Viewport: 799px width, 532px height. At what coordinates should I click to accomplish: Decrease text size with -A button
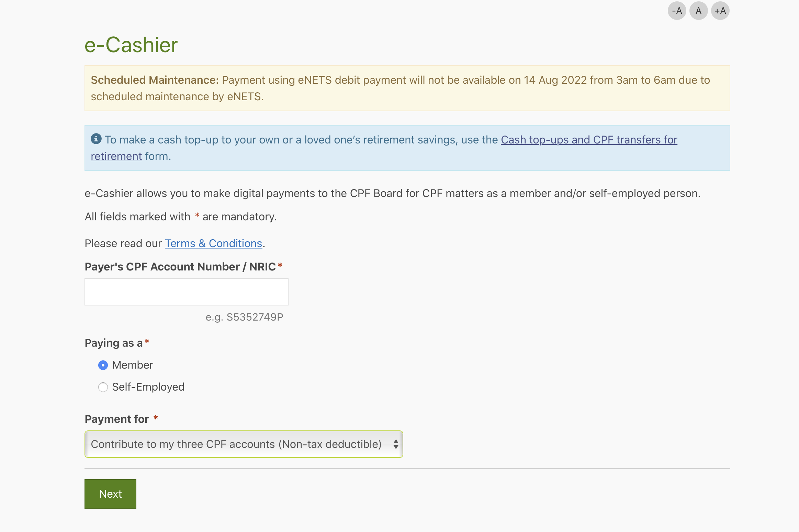(x=677, y=11)
